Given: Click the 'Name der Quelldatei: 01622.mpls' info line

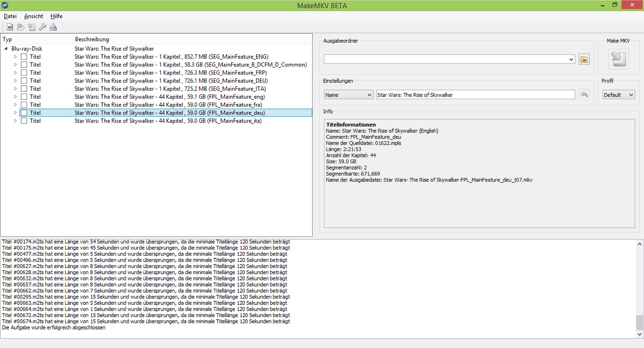Looking at the screenshot, I should [364, 143].
